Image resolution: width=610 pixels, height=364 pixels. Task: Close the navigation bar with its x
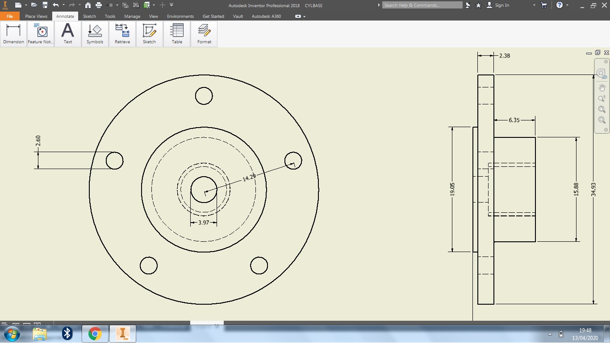click(x=606, y=62)
